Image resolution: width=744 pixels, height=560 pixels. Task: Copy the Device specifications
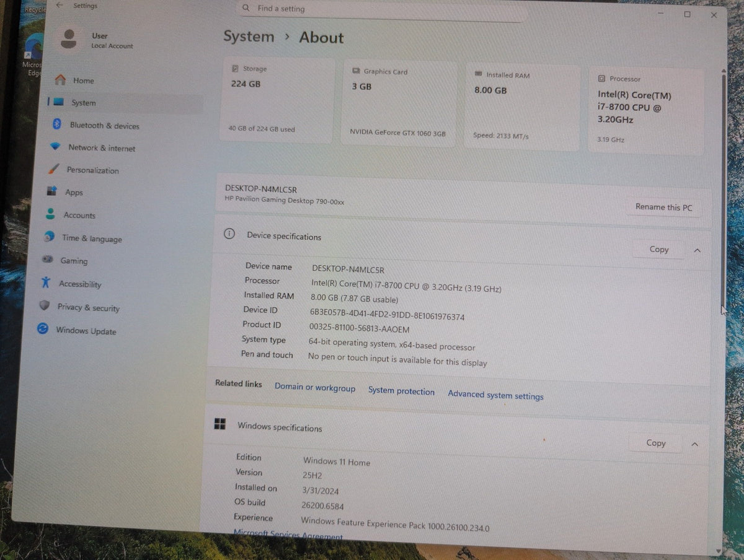tap(658, 249)
